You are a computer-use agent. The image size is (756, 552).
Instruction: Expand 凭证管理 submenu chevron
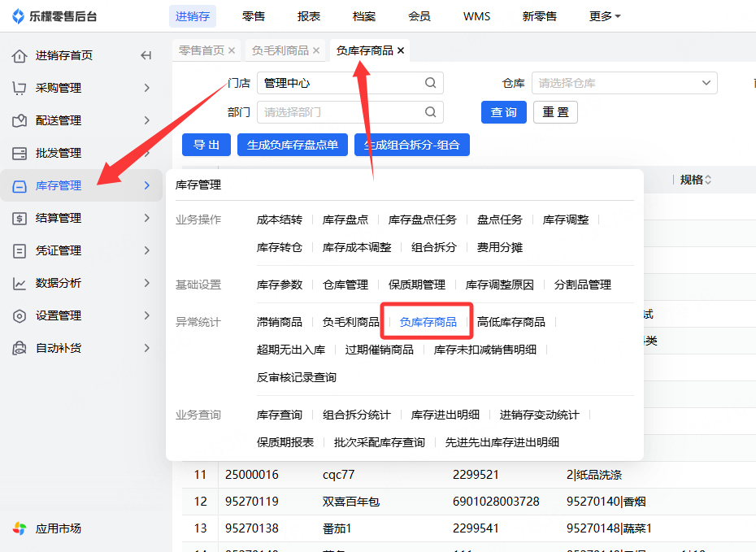[x=146, y=250]
